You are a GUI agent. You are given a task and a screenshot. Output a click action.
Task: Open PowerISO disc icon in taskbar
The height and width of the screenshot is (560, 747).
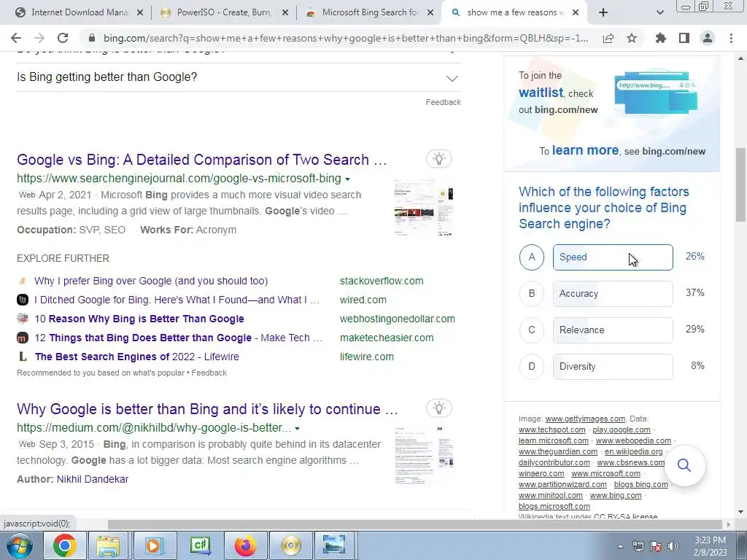point(290,545)
